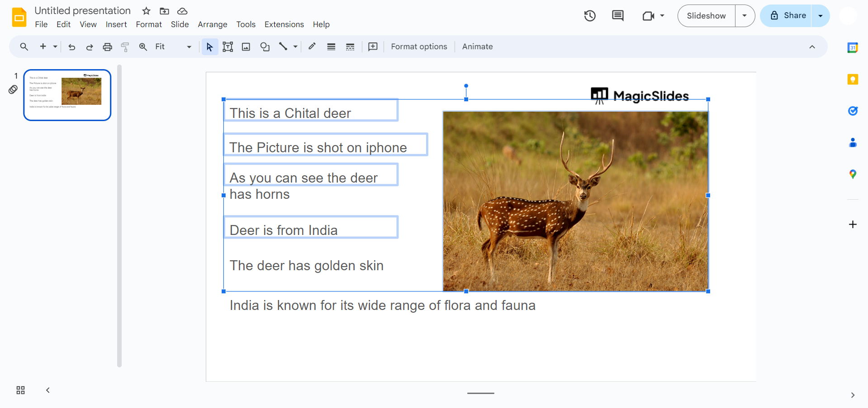The width and height of the screenshot is (868, 408).
Task: Open the Arrange menu
Action: coord(212,24)
